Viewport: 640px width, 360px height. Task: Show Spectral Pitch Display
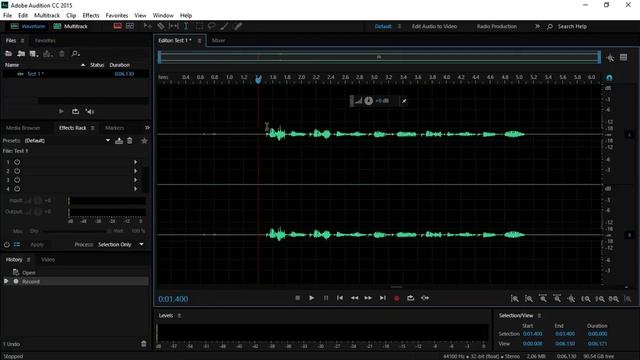(130, 26)
